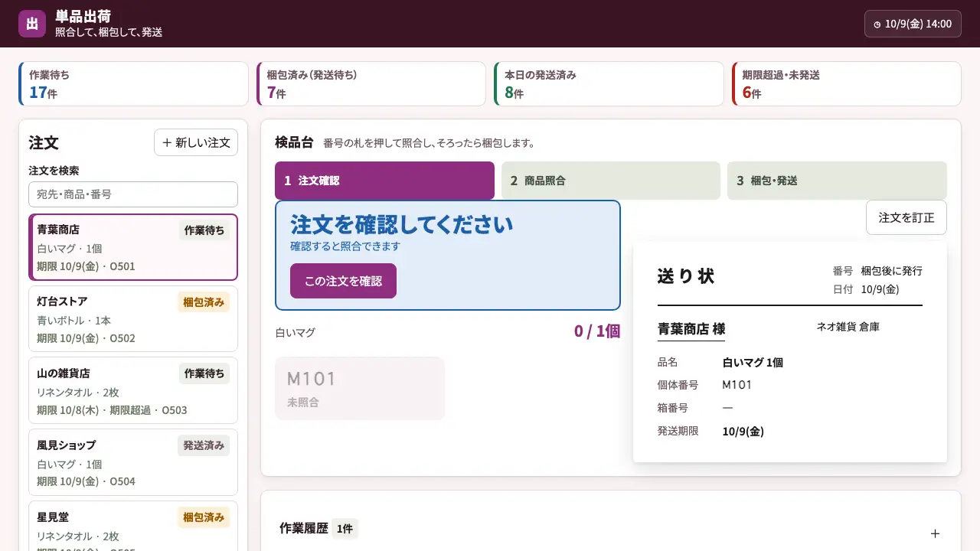Click the 作業待ち badge on 青葉商店
The height and width of the screenshot is (551, 980).
pos(204,230)
